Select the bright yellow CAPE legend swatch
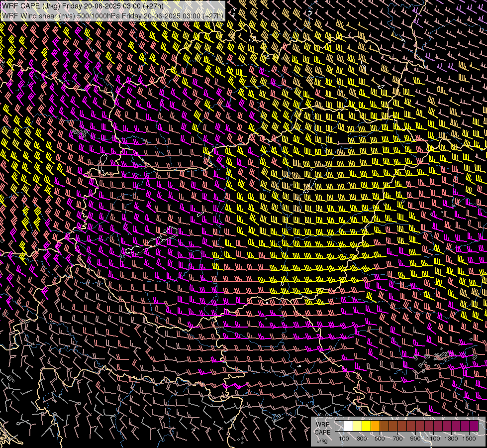The height and width of the screenshot is (448, 487). [x=367, y=426]
